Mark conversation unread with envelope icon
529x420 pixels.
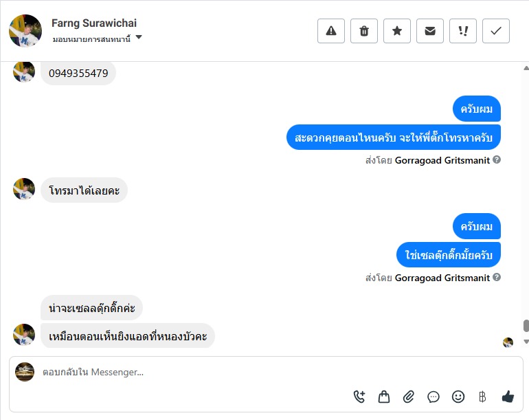[x=430, y=31]
